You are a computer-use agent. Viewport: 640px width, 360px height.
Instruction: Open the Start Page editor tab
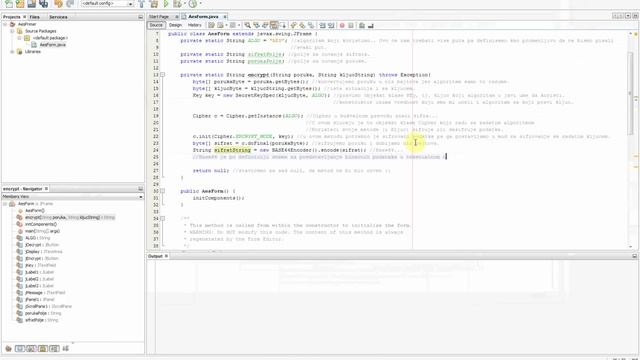click(x=159, y=17)
